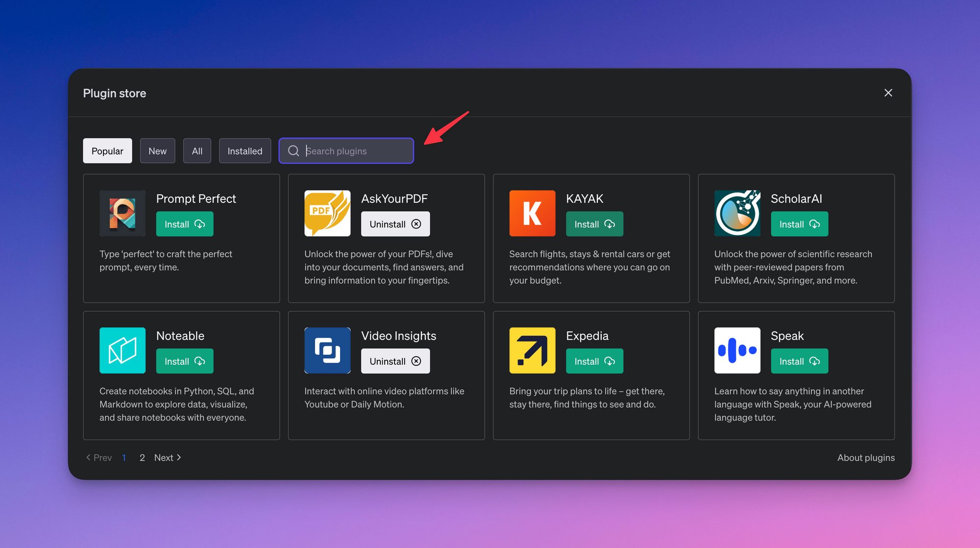Screen dimensions: 980x548
Task: Go to Next page of plugins
Action: pyautogui.click(x=168, y=457)
